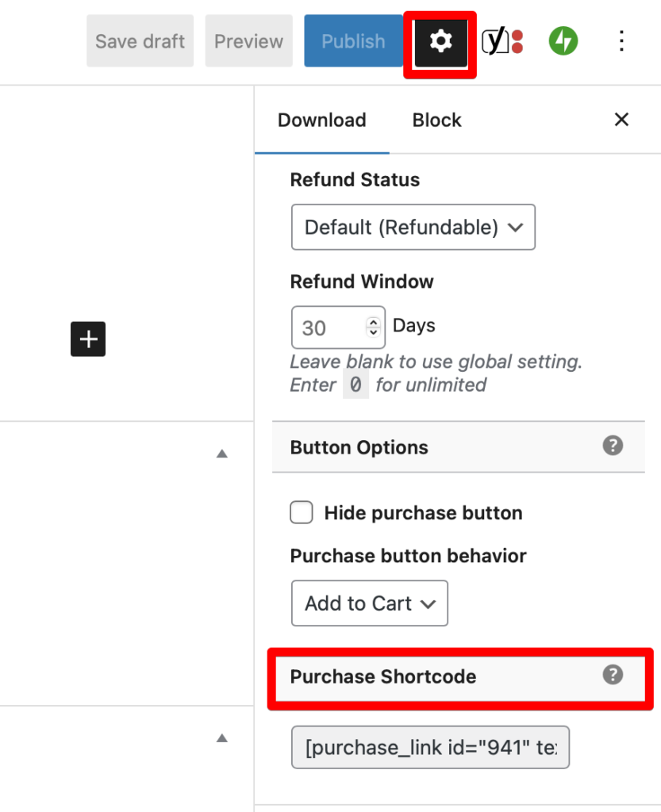Show help for Button Options
Viewport: 661px width, 812px height.
pos(613,446)
